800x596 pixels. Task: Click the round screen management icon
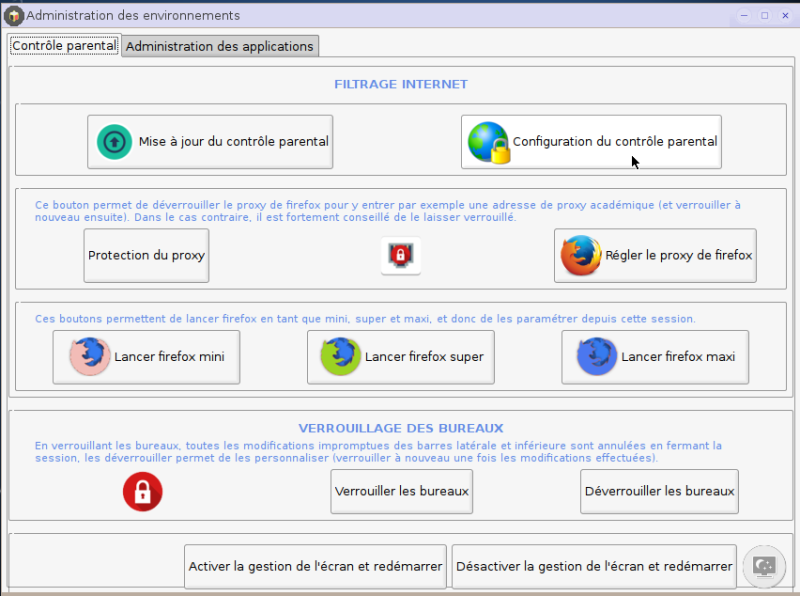(x=764, y=566)
